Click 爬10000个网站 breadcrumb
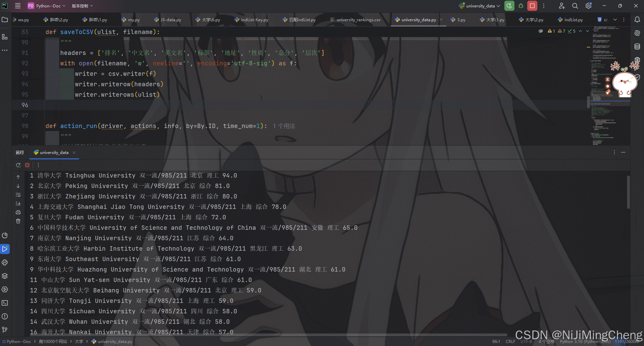This screenshot has width=644, height=346. click(53, 341)
